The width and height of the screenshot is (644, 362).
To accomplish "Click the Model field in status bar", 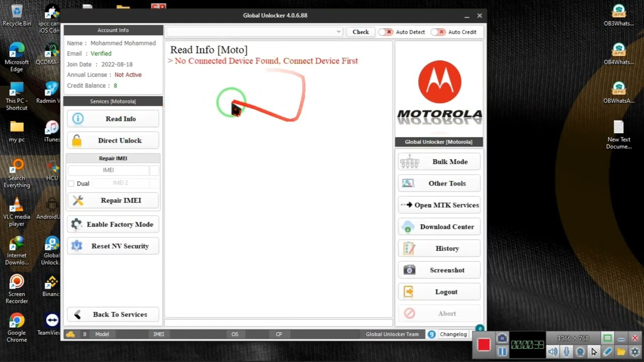I will (x=102, y=334).
